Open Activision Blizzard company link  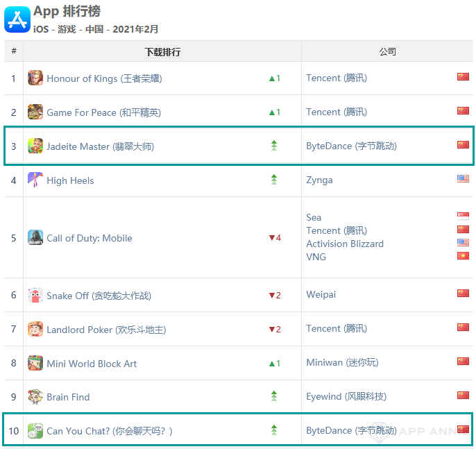click(x=345, y=244)
